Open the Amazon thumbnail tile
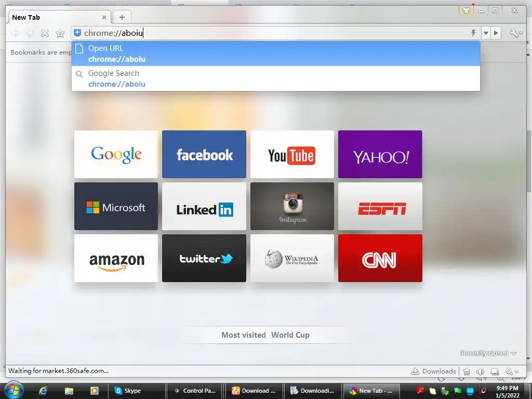The image size is (532, 399). tap(116, 258)
